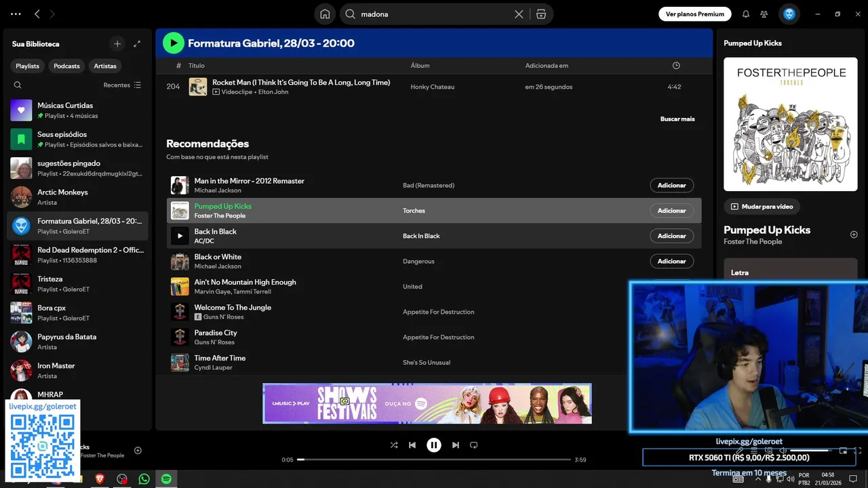This screenshot has height=488, width=868.
Task: Expand Sua Biblioteca with arrows icon
Action: pyautogui.click(x=137, y=43)
